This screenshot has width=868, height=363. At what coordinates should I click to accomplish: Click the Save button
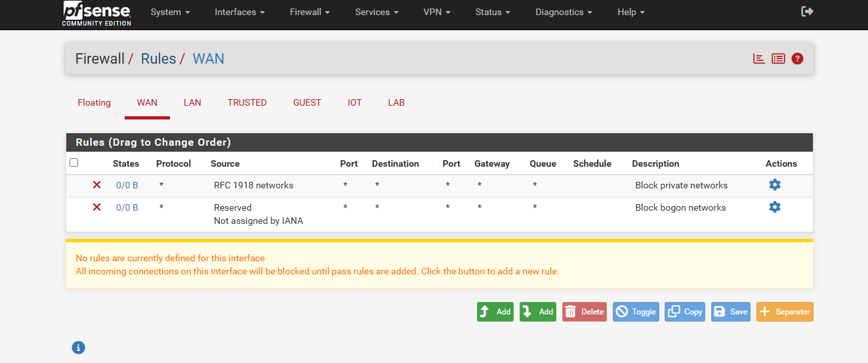[x=731, y=312]
